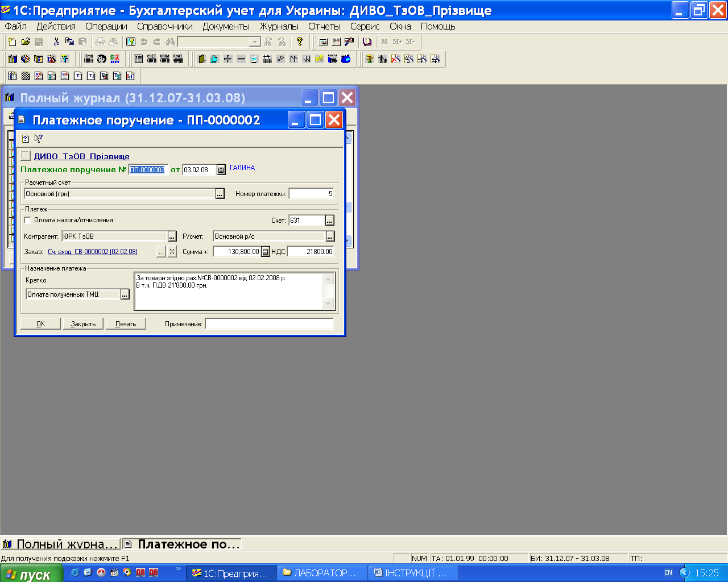The width and height of the screenshot is (728, 582).
Task: Toggle the Оплата налога/отчисления checkbox
Action: (28, 220)
